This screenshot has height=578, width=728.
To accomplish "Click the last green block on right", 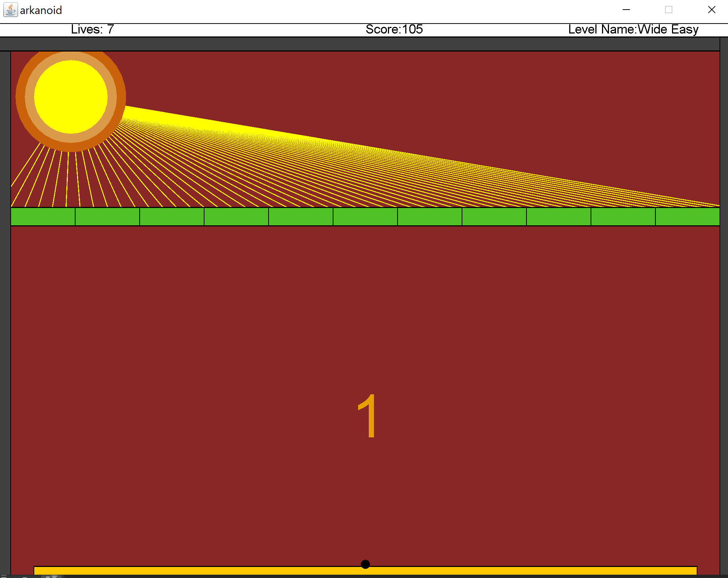I will pos(687,216).
